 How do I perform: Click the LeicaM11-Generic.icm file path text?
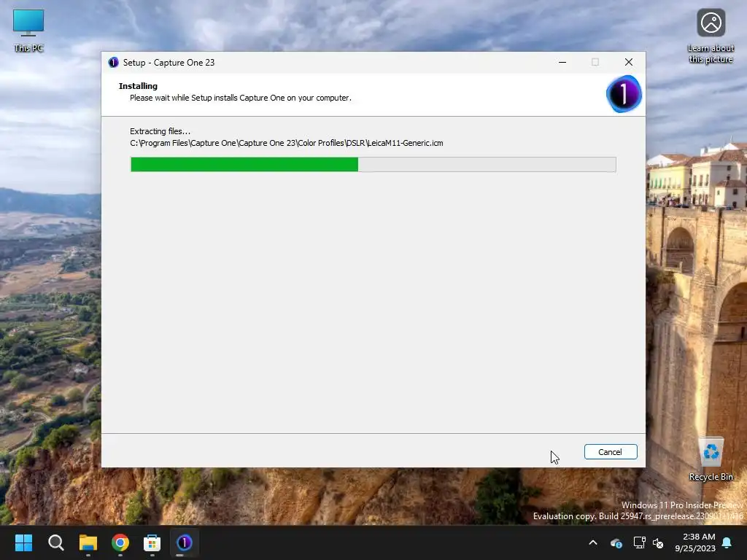pyautogui.click(x=286, y=143)
